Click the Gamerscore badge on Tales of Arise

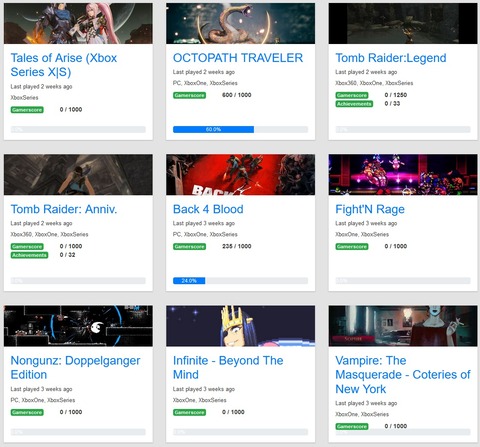pos(27,110)
